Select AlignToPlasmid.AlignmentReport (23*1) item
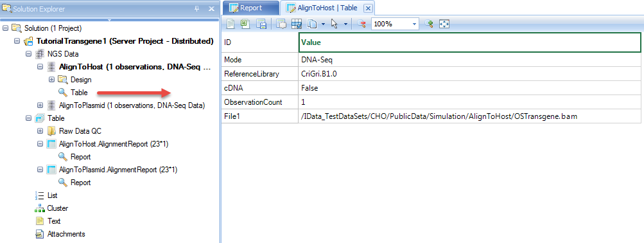The image size is (644, 243). tap(118, 170)
